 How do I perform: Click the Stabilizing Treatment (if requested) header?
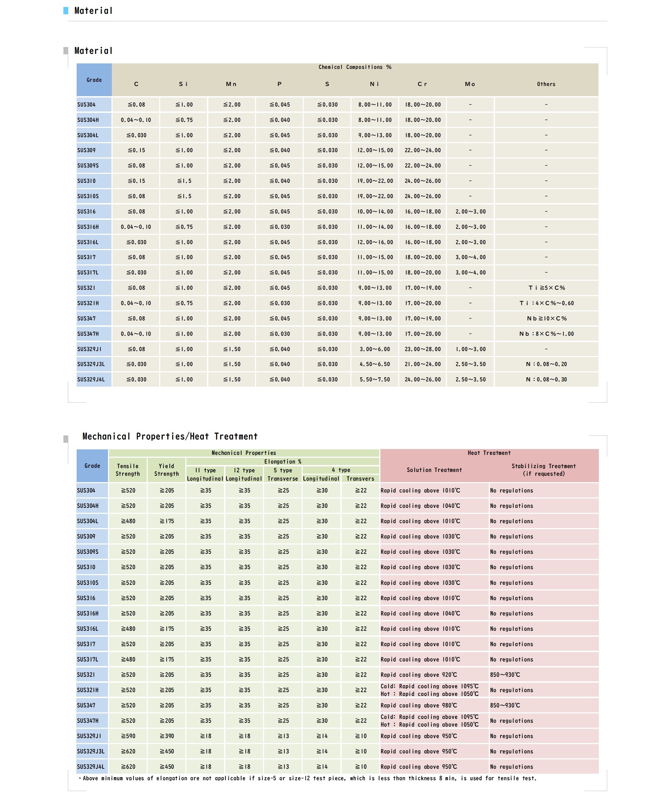543,470
